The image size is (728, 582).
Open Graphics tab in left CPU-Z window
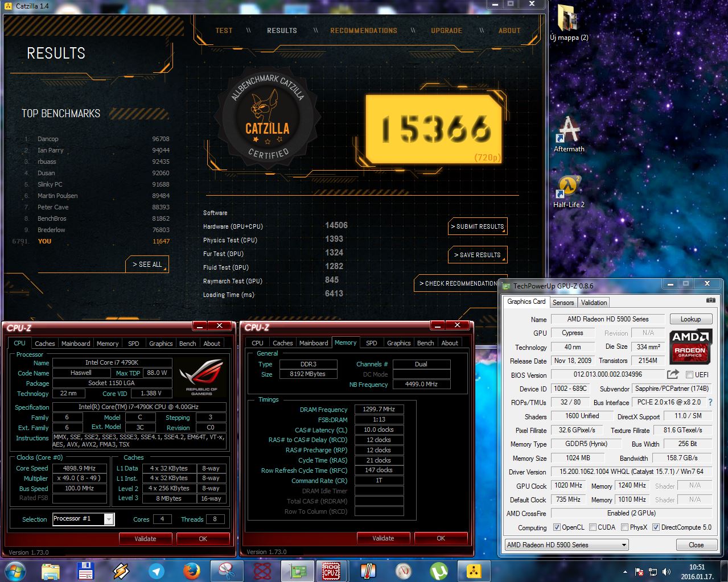point(161,344)
